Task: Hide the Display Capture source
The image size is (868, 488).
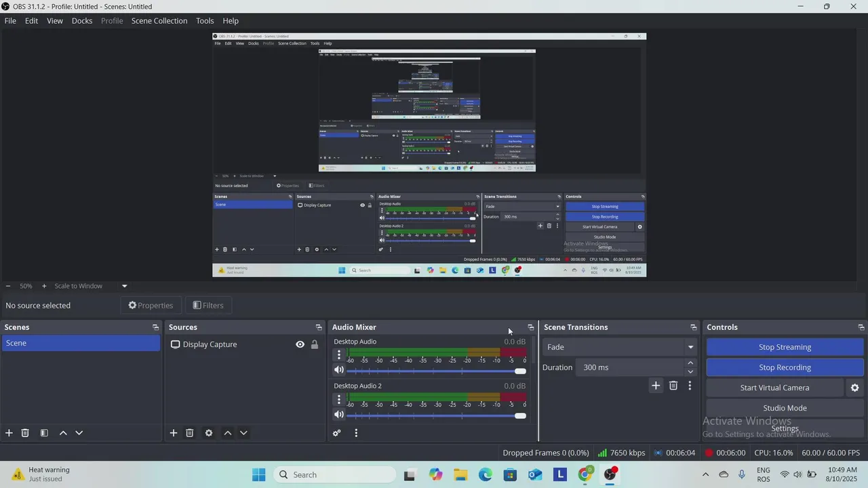Action: 300,344
